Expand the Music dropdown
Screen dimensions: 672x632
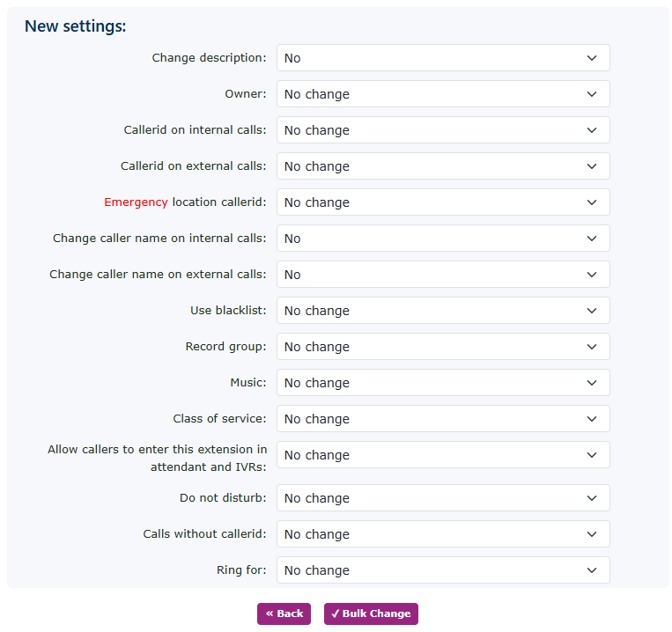[442, 383]
